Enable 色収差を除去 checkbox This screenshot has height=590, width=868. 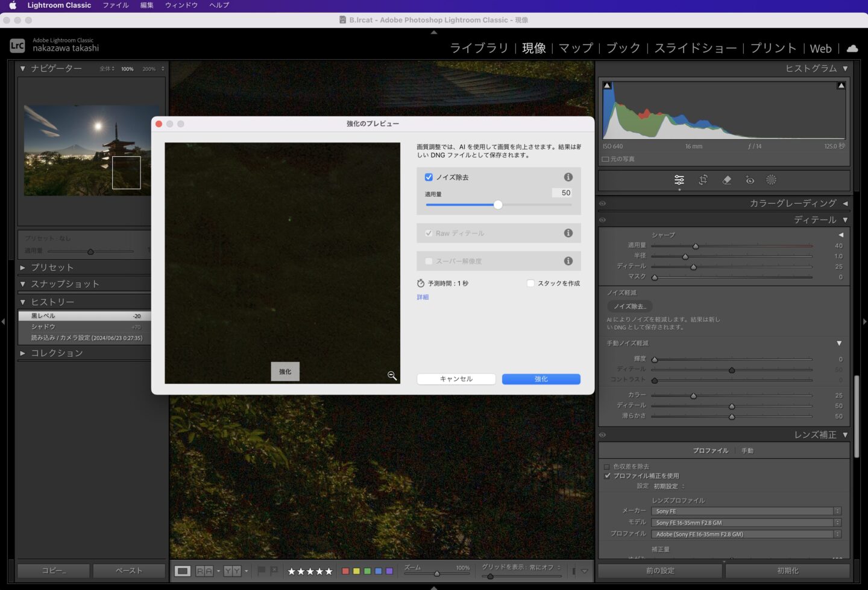(x=607, y=466)
